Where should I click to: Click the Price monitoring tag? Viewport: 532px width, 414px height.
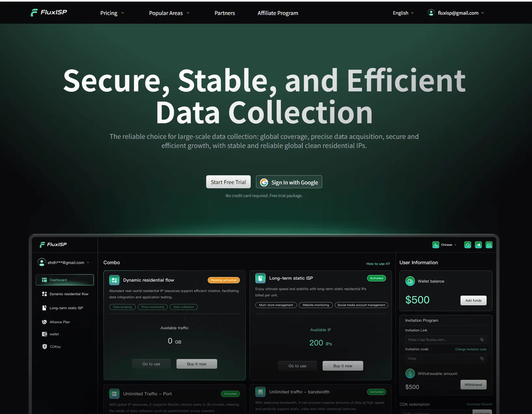point(153,307)
